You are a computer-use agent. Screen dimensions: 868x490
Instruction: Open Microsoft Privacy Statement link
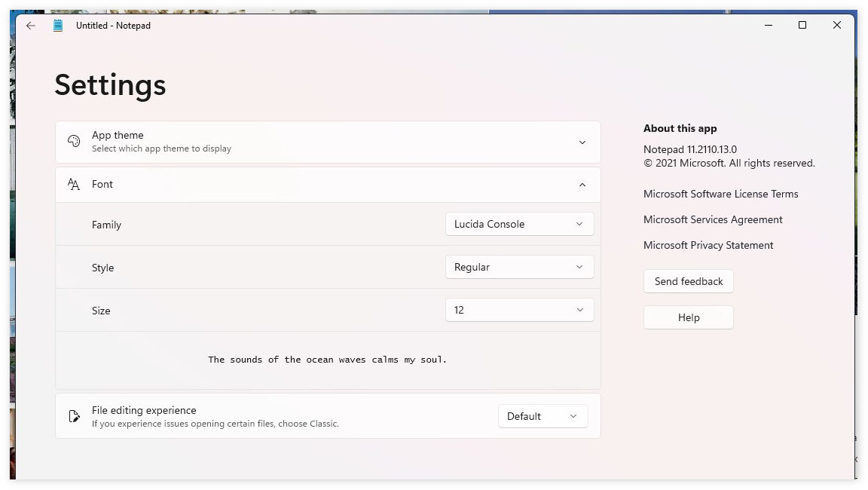coord(708,245)
